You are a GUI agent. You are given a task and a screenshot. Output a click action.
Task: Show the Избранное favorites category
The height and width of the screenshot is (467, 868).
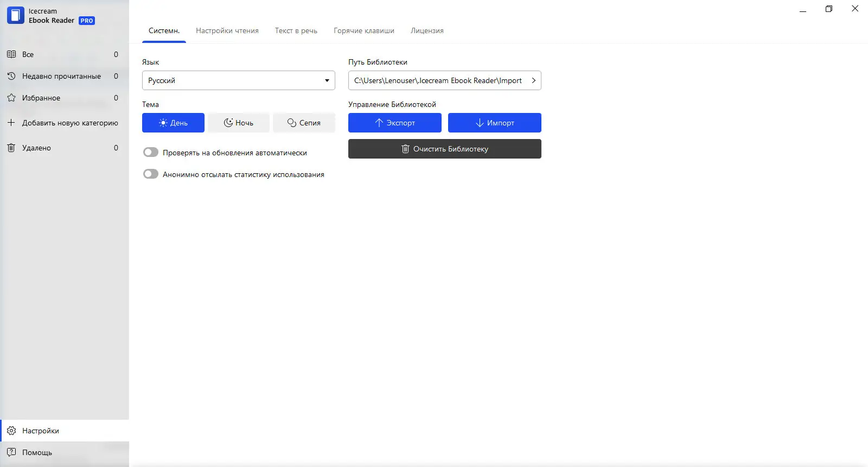click(65, 98)
